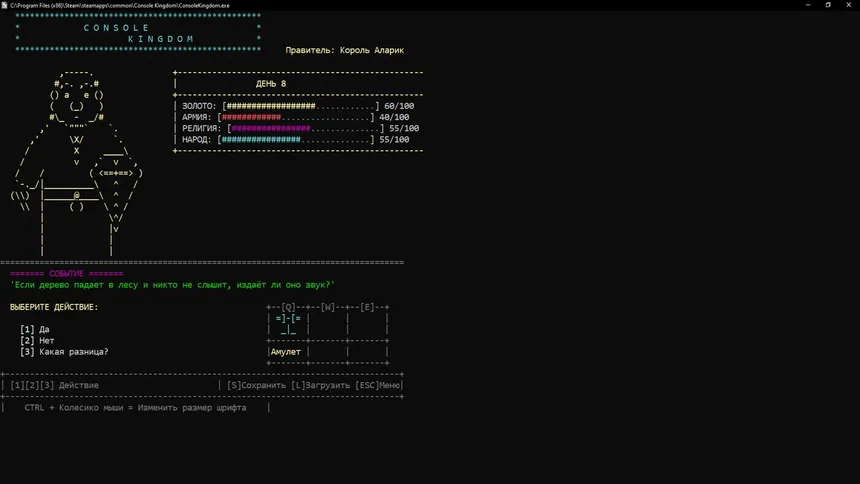This screenshot has width=860, height=484.
Task: Open [ESC]Меню option
Action: [378, 385]
